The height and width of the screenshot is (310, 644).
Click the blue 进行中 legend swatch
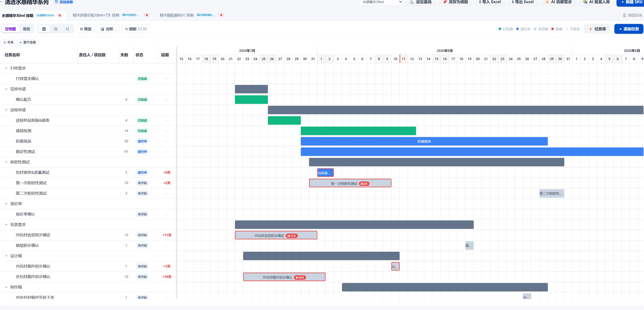pos(518,29)
